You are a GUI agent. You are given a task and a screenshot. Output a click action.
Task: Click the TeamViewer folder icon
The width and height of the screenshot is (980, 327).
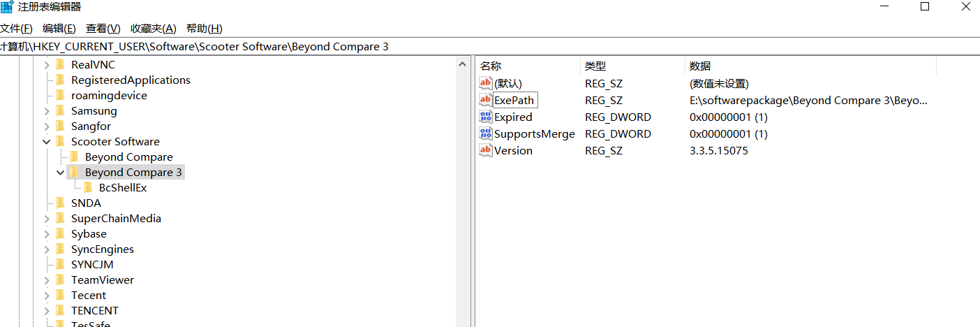pyautogui.click(x=60, y=280)
